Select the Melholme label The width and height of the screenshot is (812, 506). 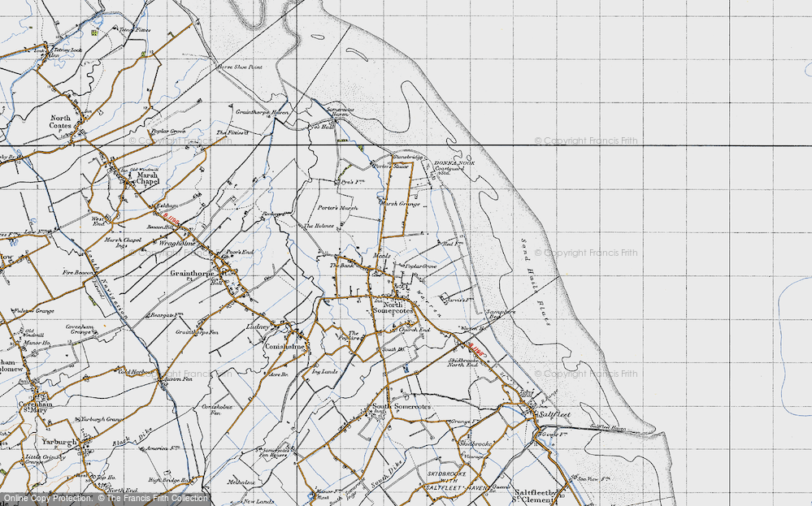tap(241, 482)
